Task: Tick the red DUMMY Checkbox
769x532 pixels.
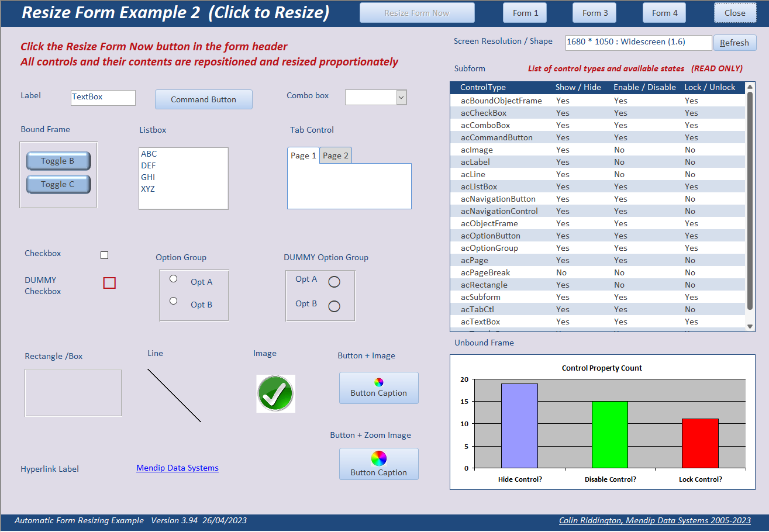Action: tap(109, 283)
